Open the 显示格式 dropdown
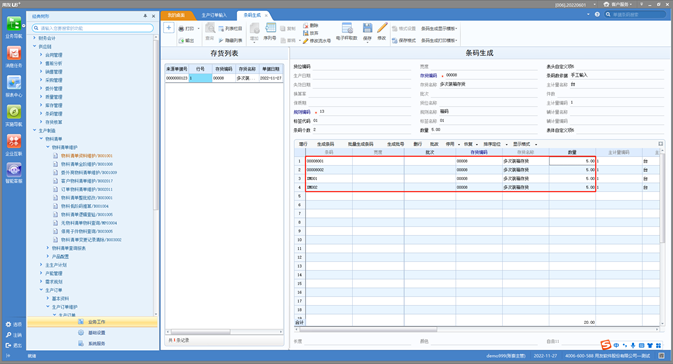Image resolution: width=673 pixels, height=364 pixels. click(536, 144)
